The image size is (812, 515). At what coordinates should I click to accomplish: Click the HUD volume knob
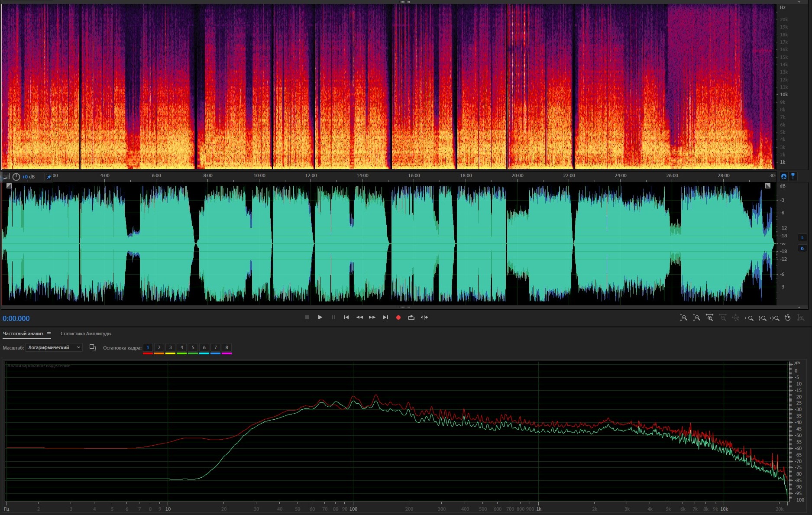[16, 177]
